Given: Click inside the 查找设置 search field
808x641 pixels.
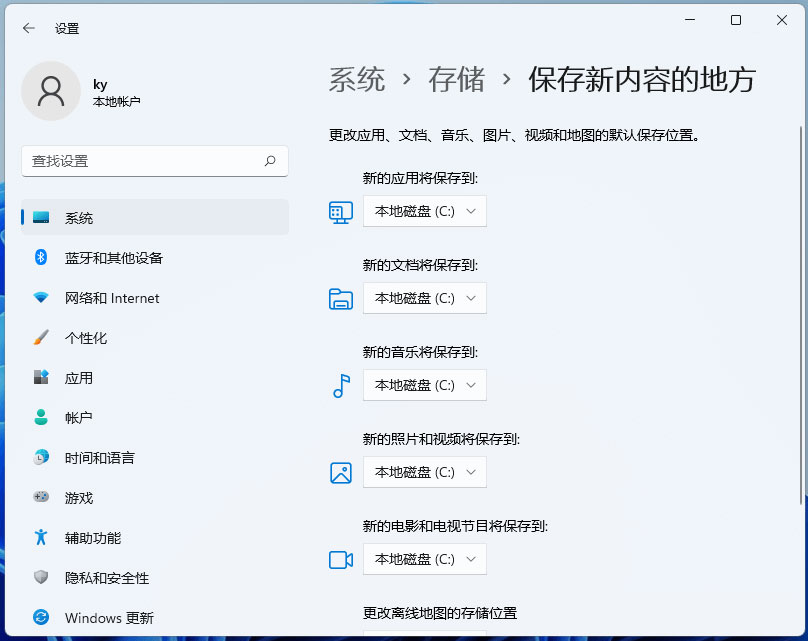Looking at the screenshot, I should 155,161.
